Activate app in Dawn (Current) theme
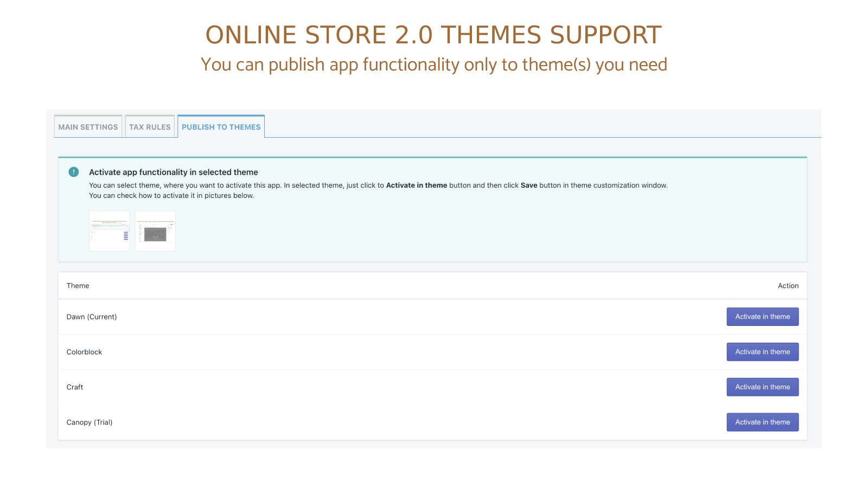The width and height of the screenshot is (868, 488). 762,317
